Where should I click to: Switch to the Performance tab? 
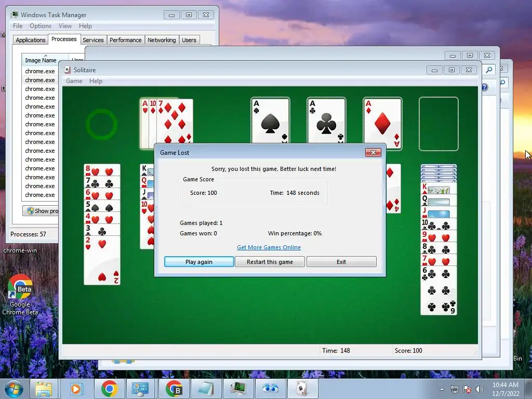tap(126, 40)
